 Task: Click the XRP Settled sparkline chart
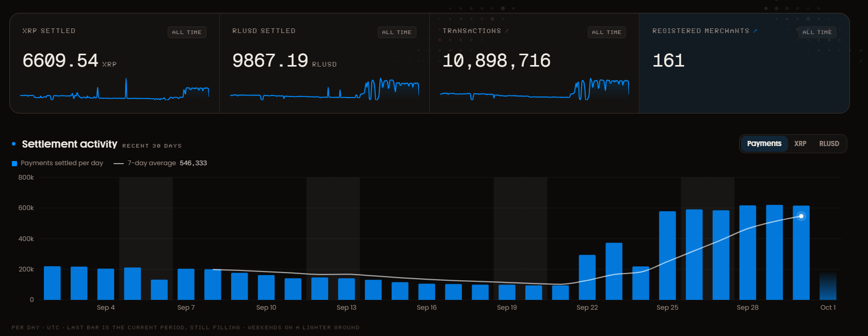pos(115,89)
